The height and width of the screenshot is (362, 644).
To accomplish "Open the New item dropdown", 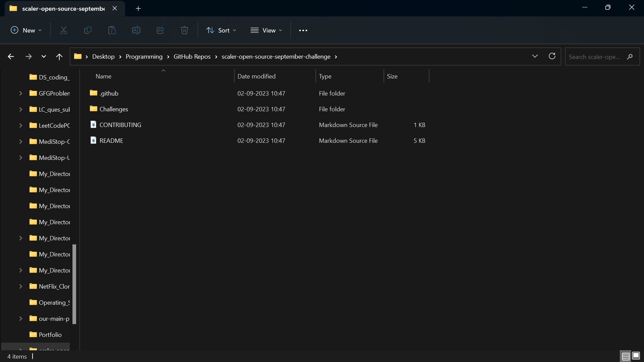I will [x=26, y=30].
